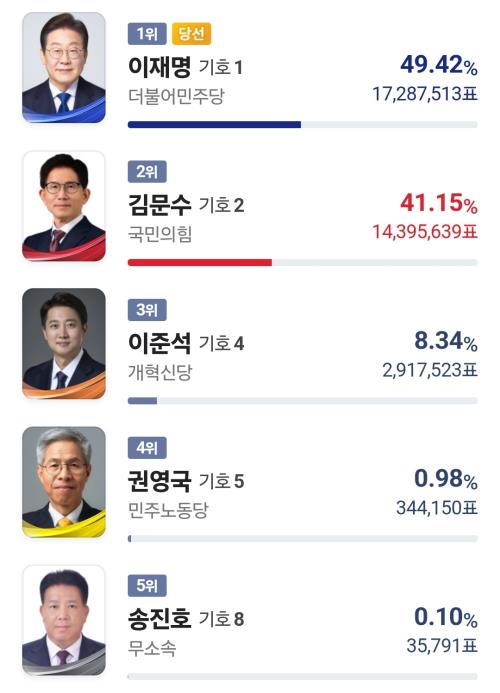500x693 pixels.
Task: Select candidate name 이재명
Action: [x=160, y=67]
